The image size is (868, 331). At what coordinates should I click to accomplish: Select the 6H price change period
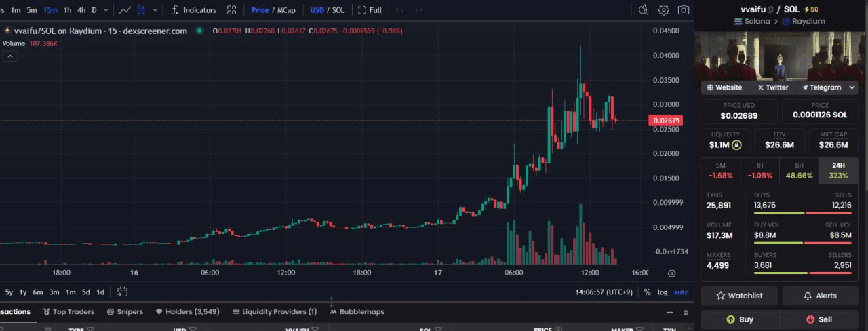[x=799, y=171]
